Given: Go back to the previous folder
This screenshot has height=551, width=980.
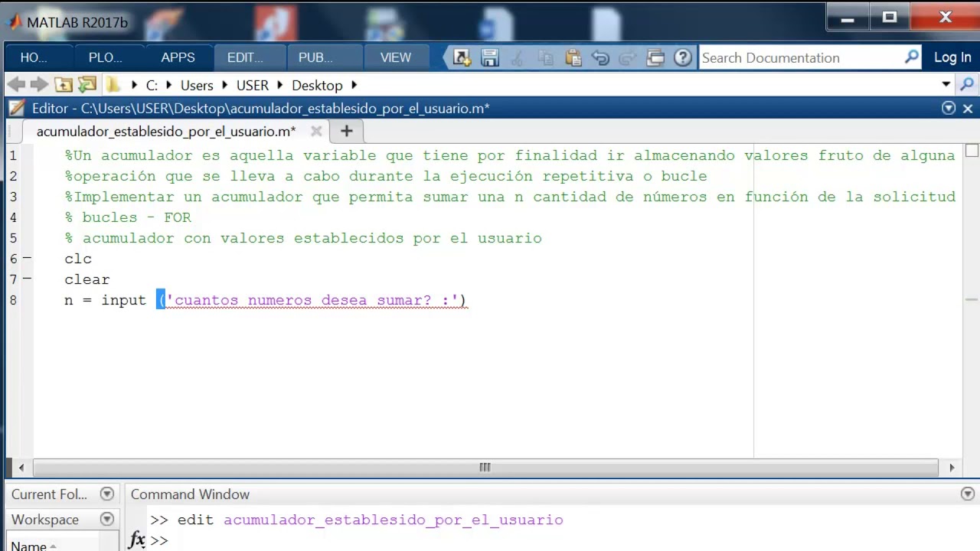Looking at the screenshot, I should [16, 85].
